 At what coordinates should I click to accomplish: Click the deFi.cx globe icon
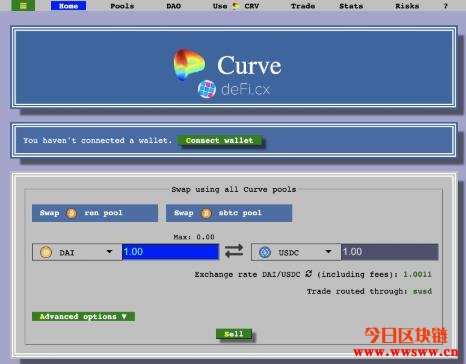pos(207,89)
